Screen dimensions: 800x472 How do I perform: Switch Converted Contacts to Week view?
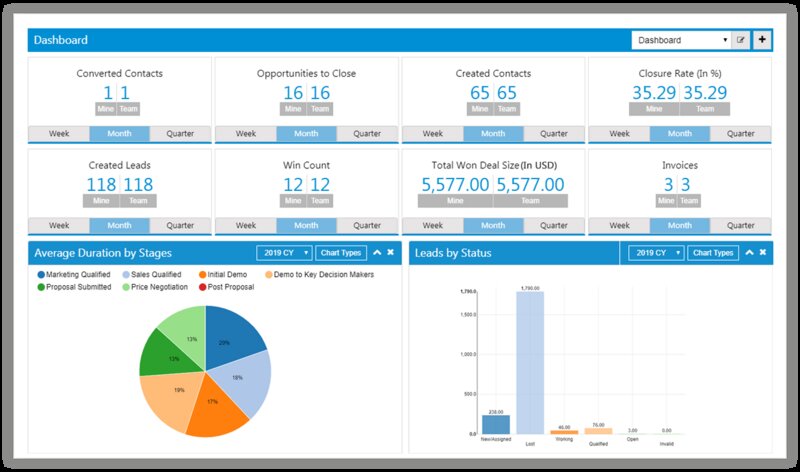pyautogui.click(x=59, y=133)
